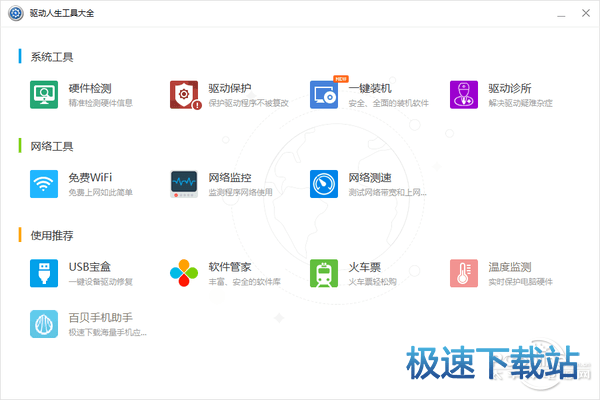600x400 pixels.
Task: Click the 安全、全面的装机软件 description
Action: (x=389, y=103)
